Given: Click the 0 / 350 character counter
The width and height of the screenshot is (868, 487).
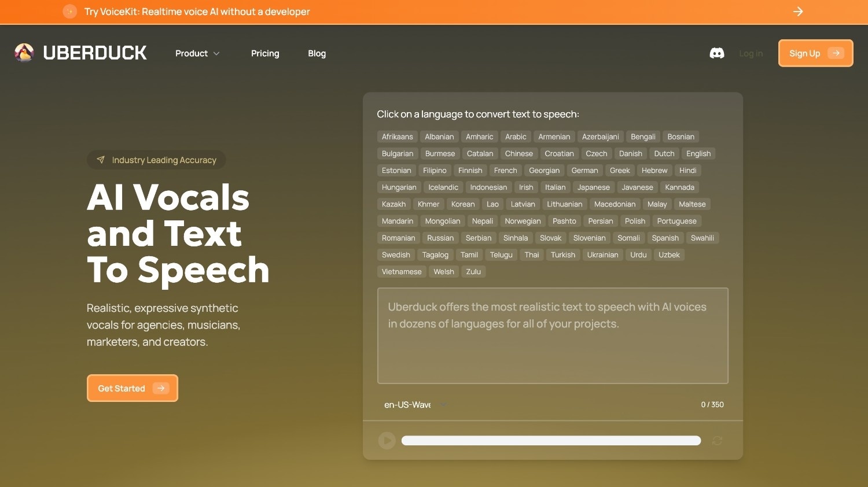Looking at the screenshot, I should point(712,405).
